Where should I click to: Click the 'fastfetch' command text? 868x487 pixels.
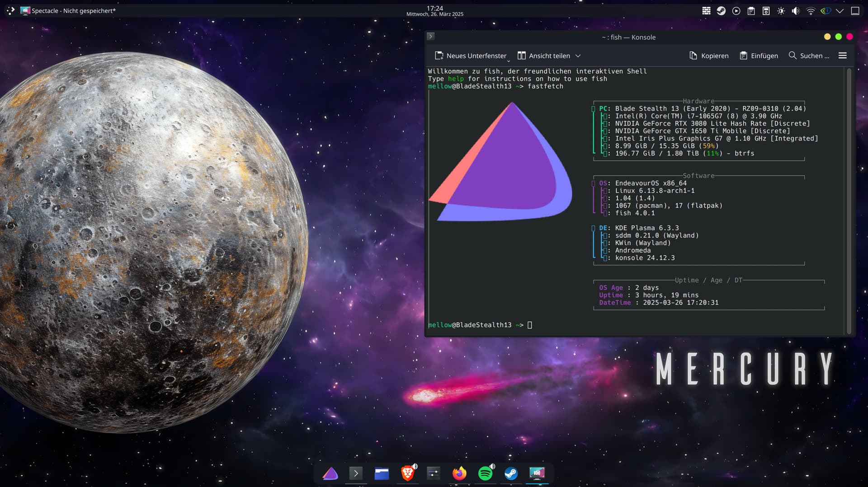tap(545, 86)
